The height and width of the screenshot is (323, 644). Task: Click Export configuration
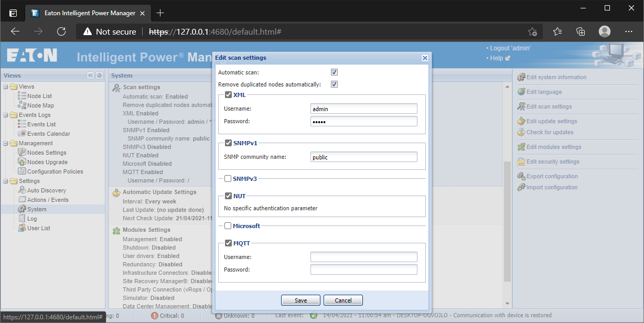[552, 176]
